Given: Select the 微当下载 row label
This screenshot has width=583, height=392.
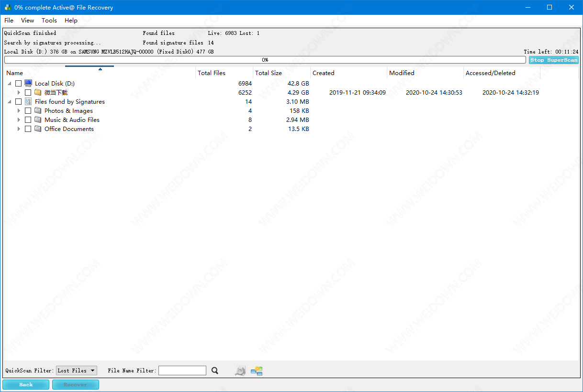Looking at the screenshot, I should pos(56,93).
